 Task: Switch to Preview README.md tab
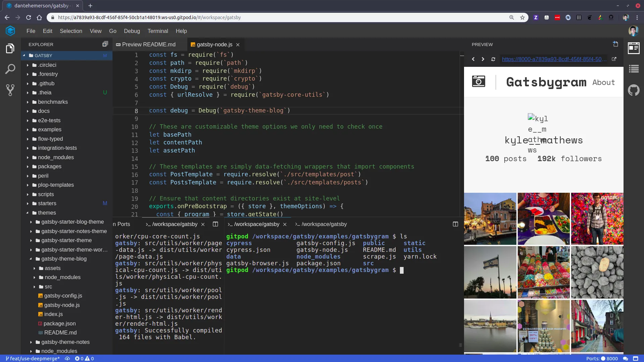tap(148, 44)
